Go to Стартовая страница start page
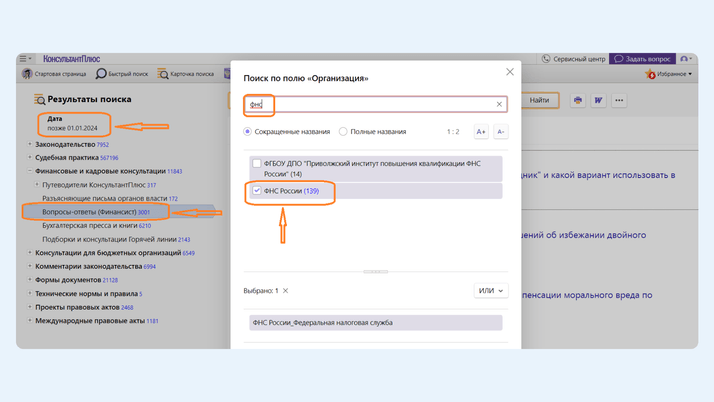The width and height of the screenshot is (714, 402). coord(54,74)
